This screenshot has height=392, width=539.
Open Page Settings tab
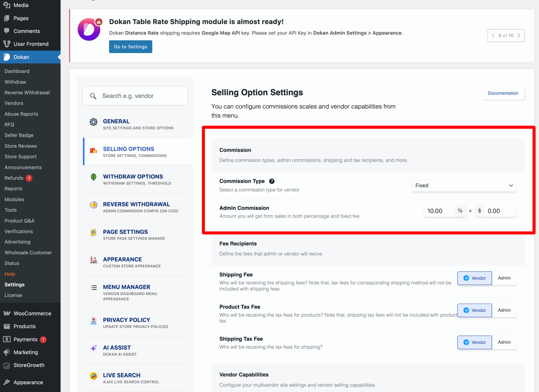pos(135,234)
